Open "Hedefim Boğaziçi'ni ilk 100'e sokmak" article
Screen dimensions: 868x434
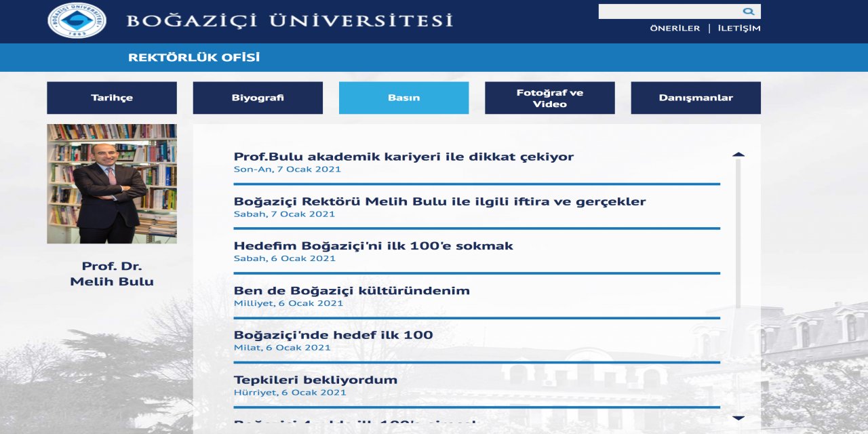tap(374, 245)
